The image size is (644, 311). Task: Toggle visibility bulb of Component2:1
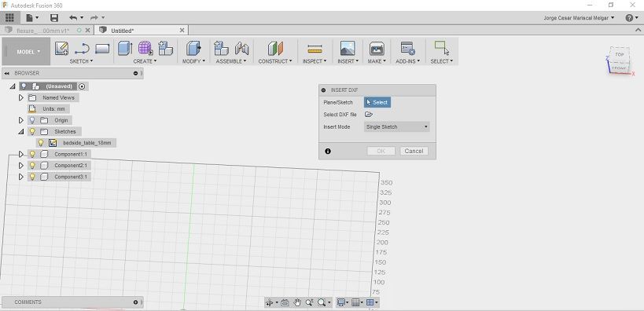tap(32, 166)
